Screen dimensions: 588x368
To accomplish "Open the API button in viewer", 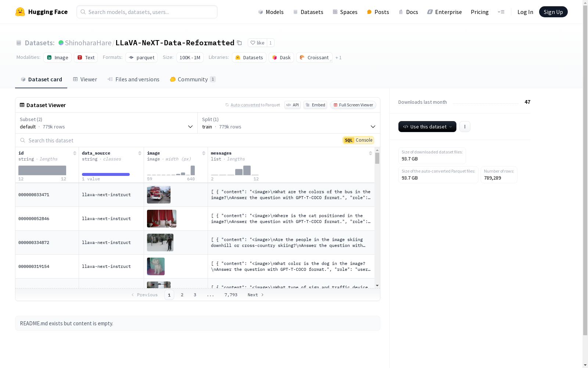I will pyautogui.click(x=293, y=105).
